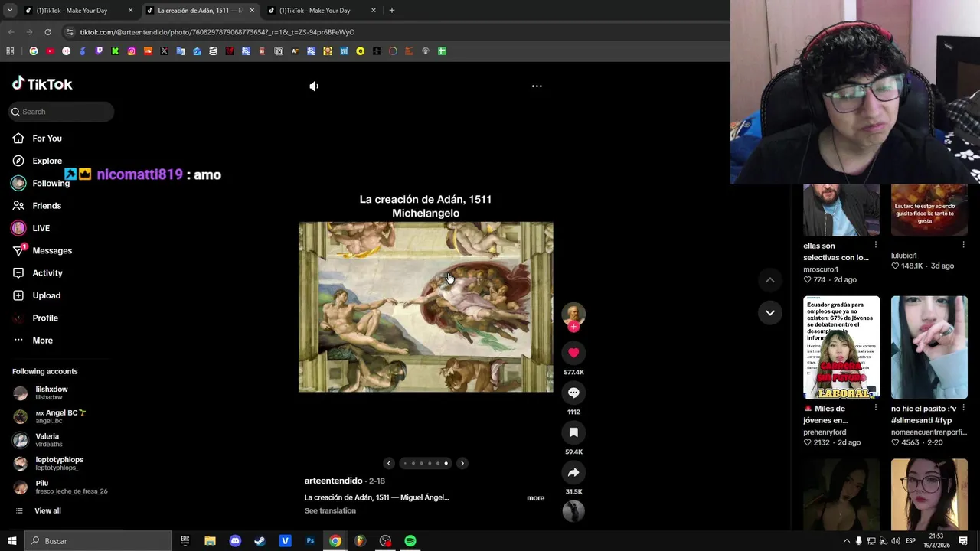Open a new browser tab
980x551 pixels.
coord(391,11)
